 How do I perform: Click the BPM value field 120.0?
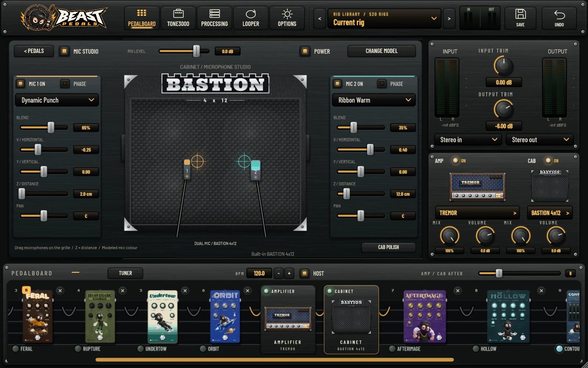point(259,273)
